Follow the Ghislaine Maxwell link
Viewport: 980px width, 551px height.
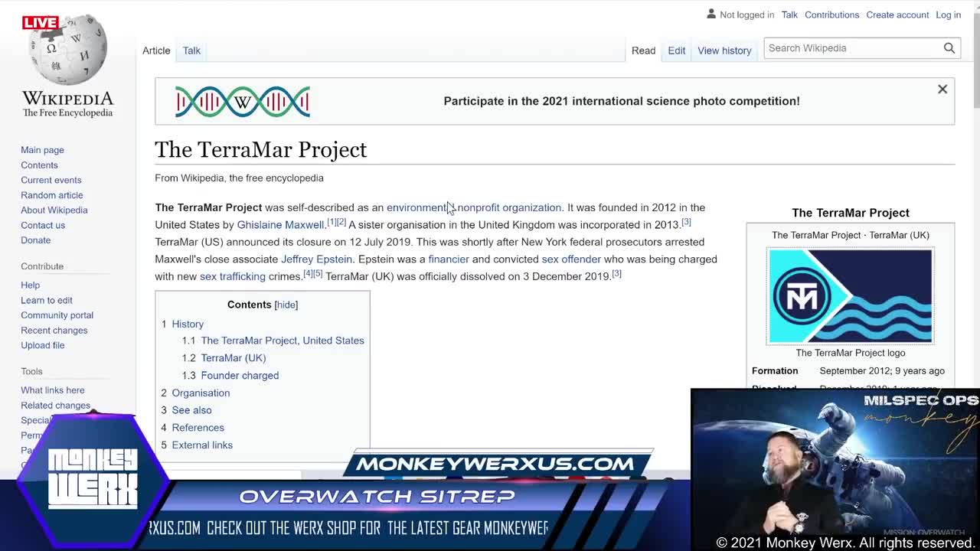coord(280,225)
